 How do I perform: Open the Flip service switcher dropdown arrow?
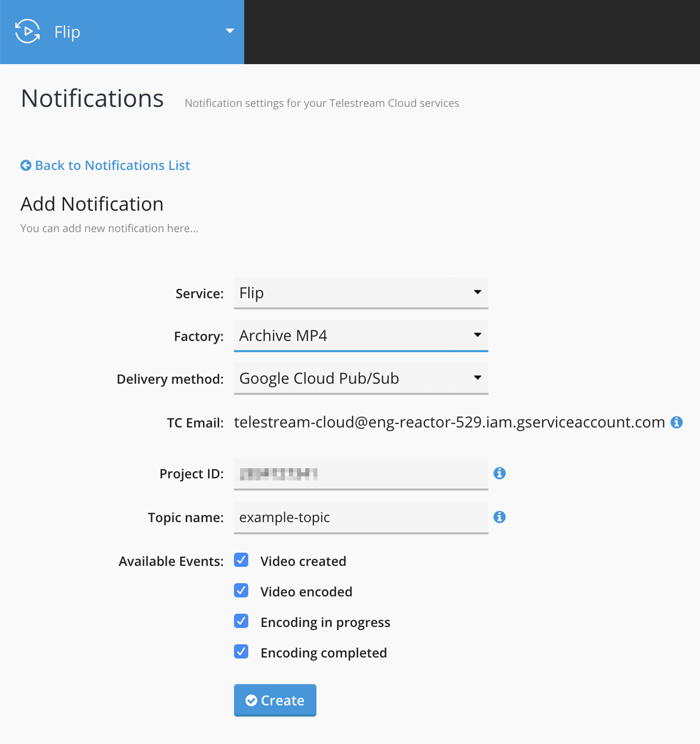[230, 31]
